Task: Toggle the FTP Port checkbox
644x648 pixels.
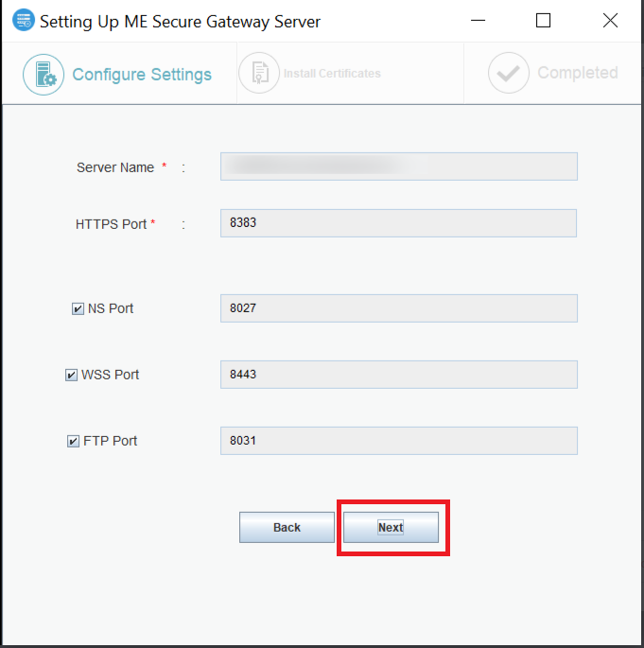Action: coord(73,442)
